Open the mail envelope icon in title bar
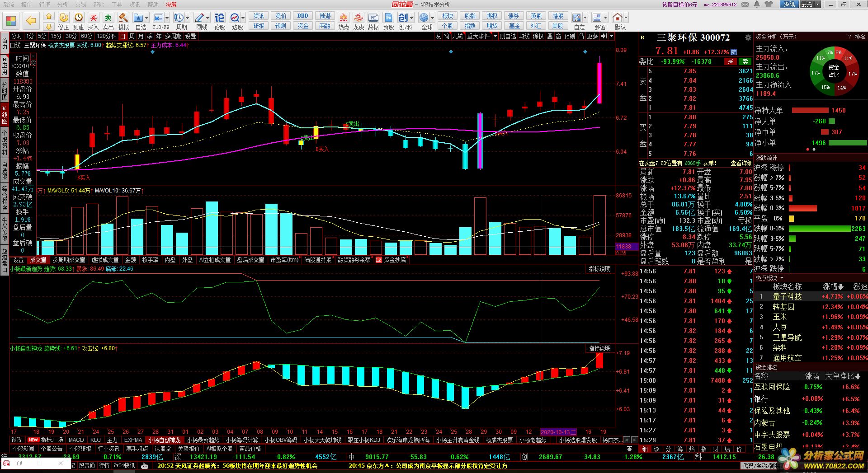 coord(745,4)
